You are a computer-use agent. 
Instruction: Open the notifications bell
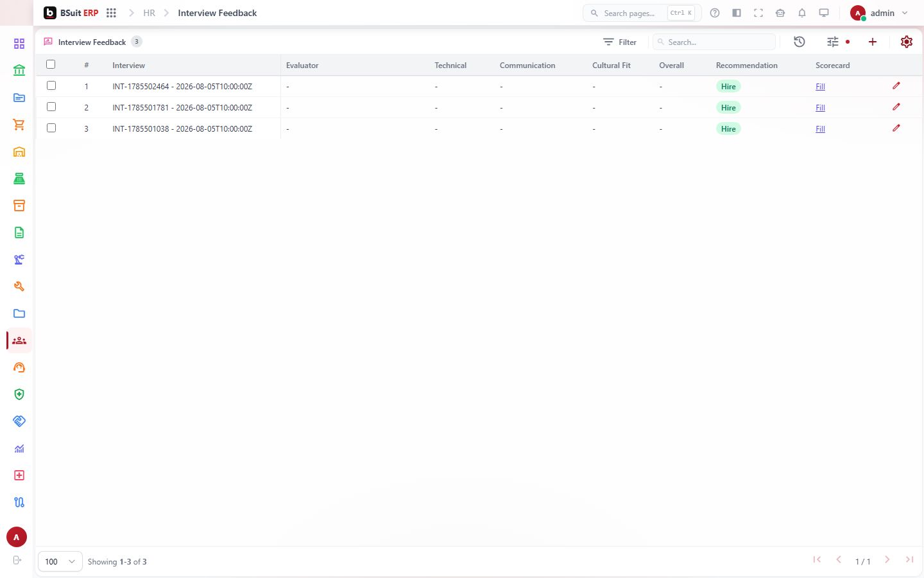pos(802,13)
